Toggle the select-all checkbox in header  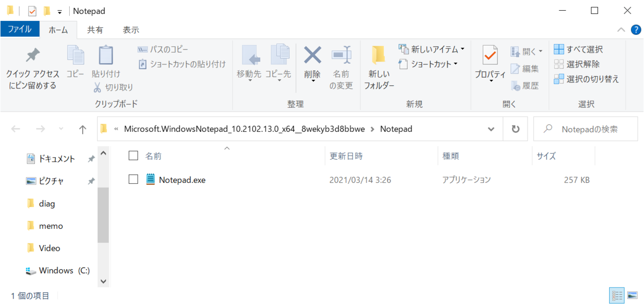(134, 156)
